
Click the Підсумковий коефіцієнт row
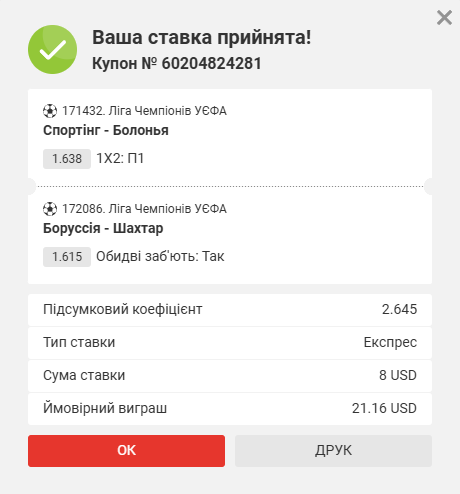(x=230, y=310)
